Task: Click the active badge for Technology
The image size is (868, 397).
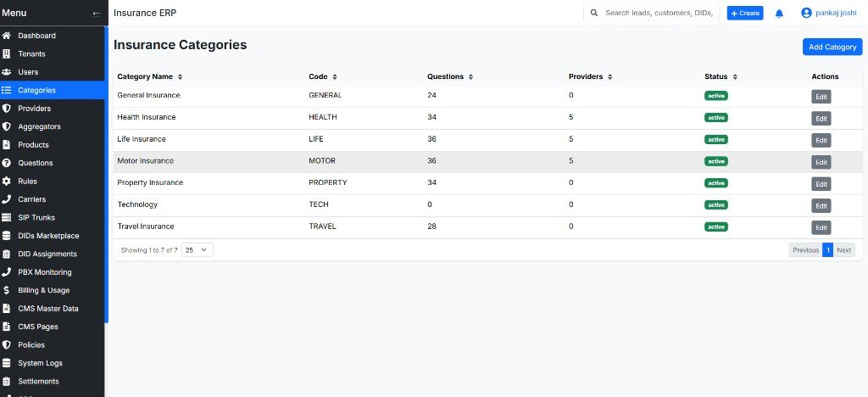Action: (x=715, y=205)
